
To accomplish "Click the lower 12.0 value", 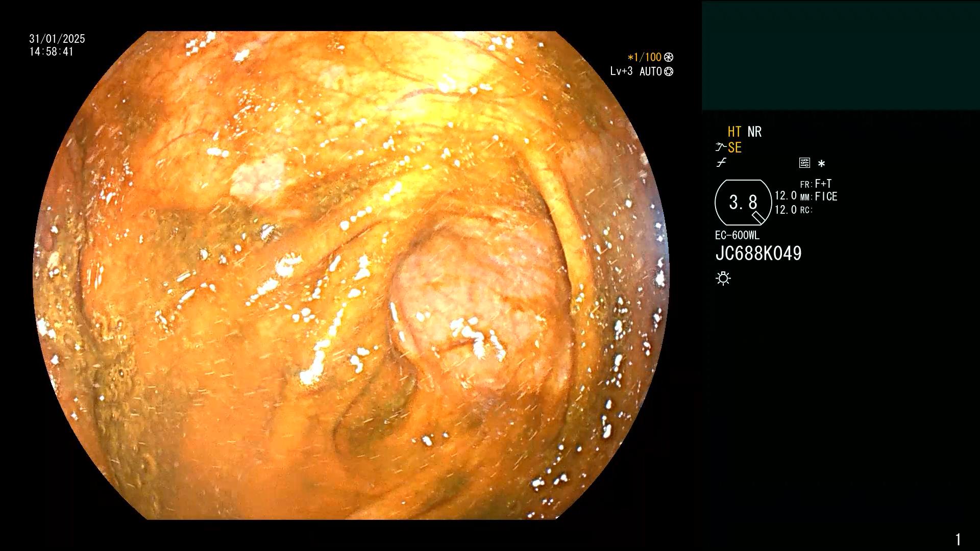I will 786,210.
